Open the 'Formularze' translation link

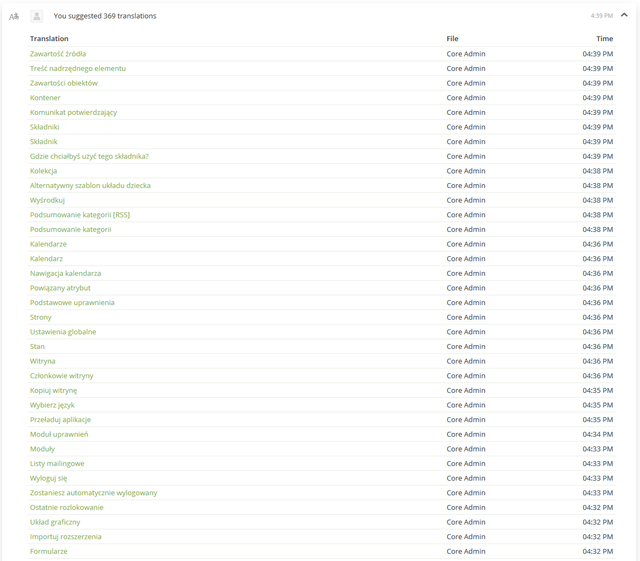(x=49, y=552)
